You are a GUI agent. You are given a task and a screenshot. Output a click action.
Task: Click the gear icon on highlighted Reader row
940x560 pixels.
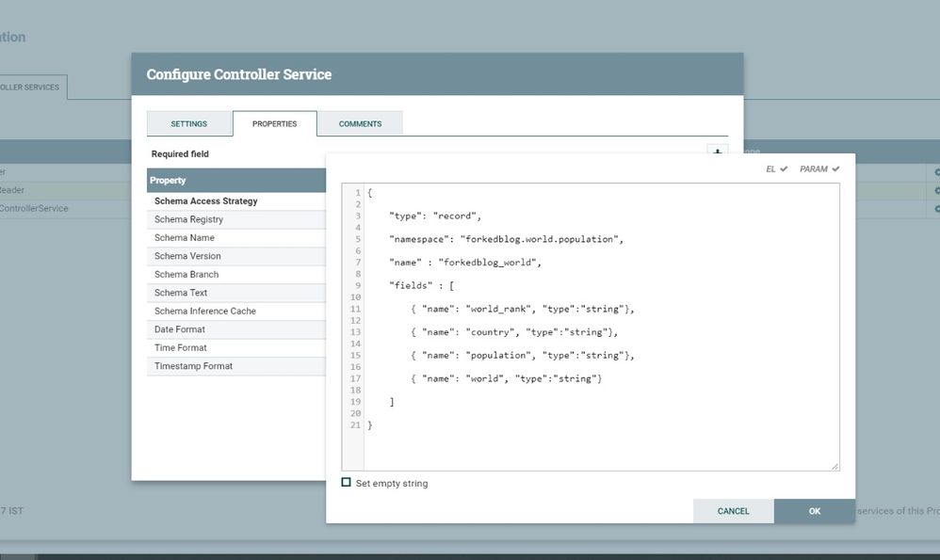click(936, 190)
